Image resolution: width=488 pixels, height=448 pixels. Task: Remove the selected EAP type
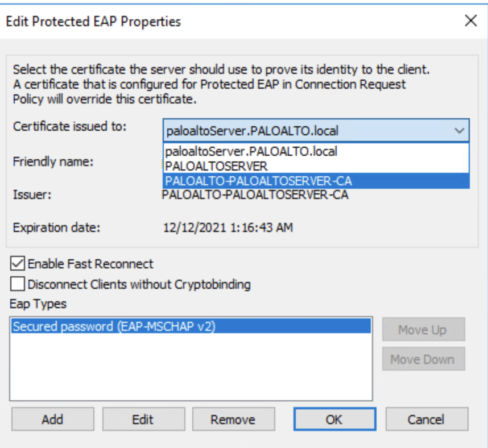coord(233,420)
